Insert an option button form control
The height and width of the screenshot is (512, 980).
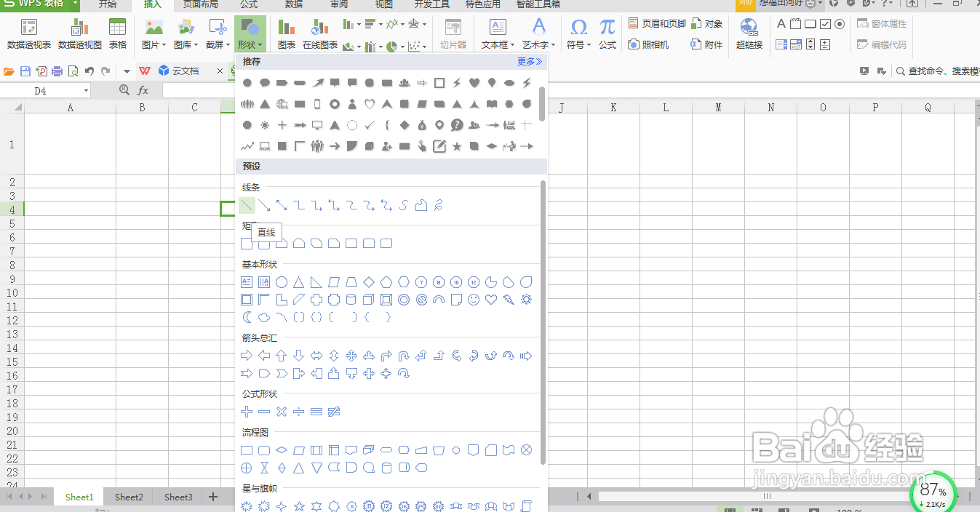(840, 24)
